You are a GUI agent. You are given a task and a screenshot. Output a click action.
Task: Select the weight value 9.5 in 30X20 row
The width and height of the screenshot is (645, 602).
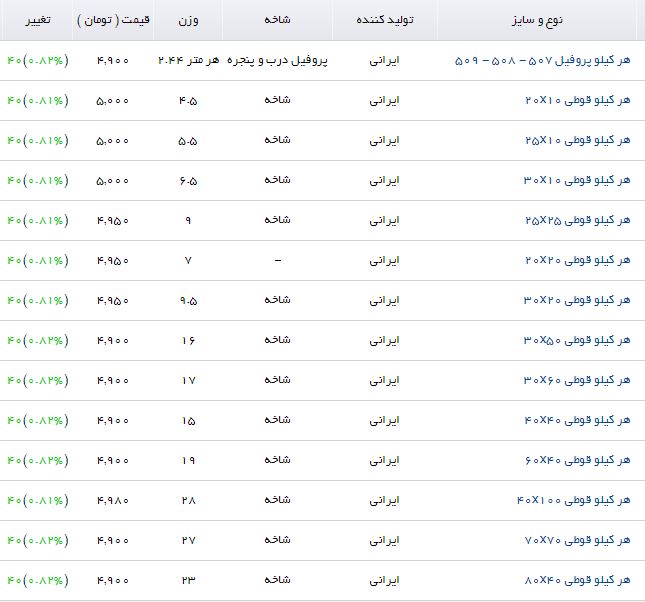pyautogui.click(x=188, y=301)
